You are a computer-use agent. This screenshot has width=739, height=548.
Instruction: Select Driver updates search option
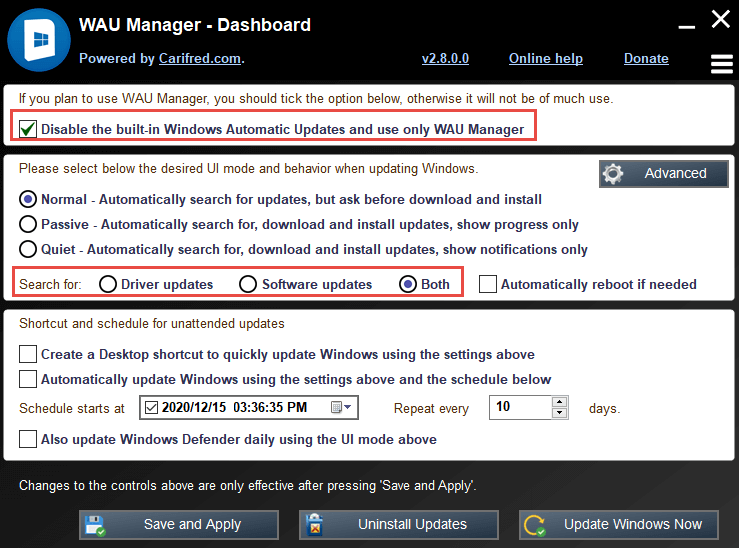click(x=108, y=284)
